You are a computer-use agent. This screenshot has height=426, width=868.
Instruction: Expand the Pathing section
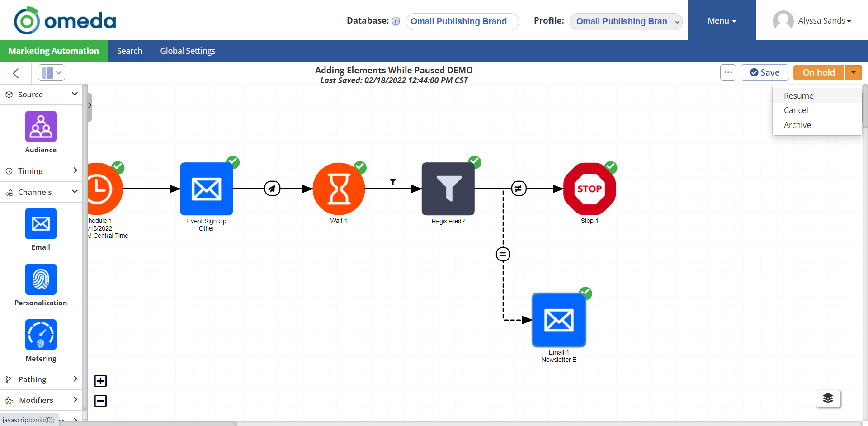tap(41, 379)
